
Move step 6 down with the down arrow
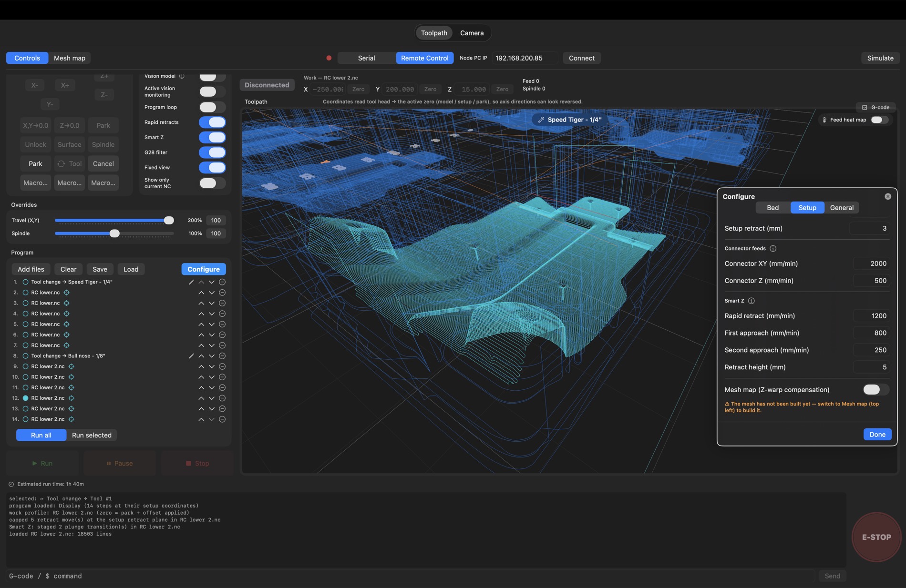pos(212,335)
